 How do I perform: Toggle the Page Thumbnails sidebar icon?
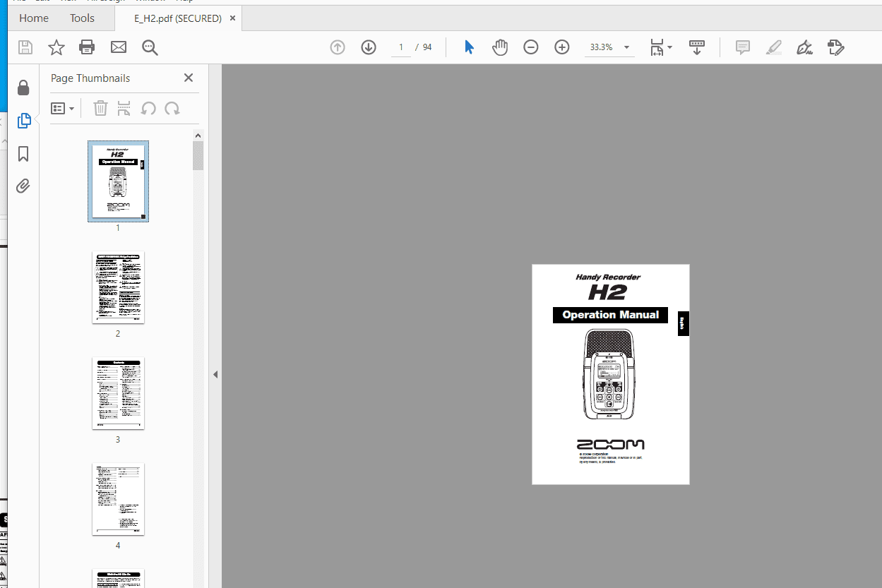(x=23, y=121)
